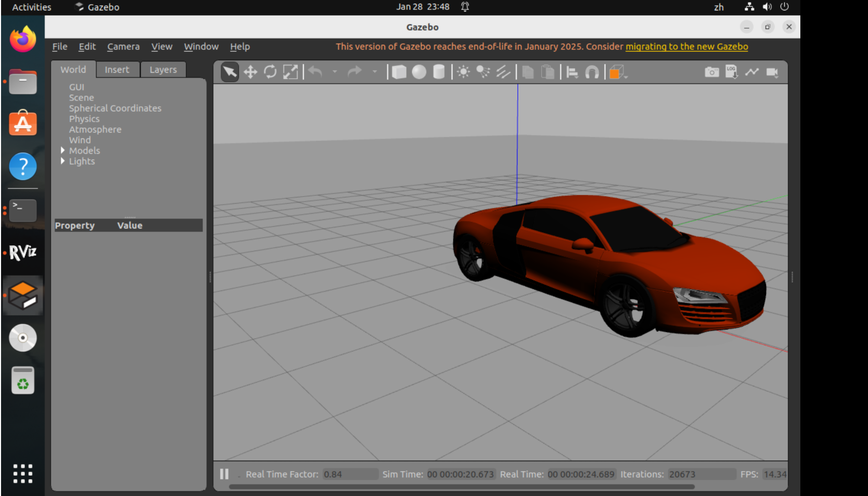Click the migrating to new Gazebo link
Viewport: 868px width, 496px height.
(x=686, y=46)
